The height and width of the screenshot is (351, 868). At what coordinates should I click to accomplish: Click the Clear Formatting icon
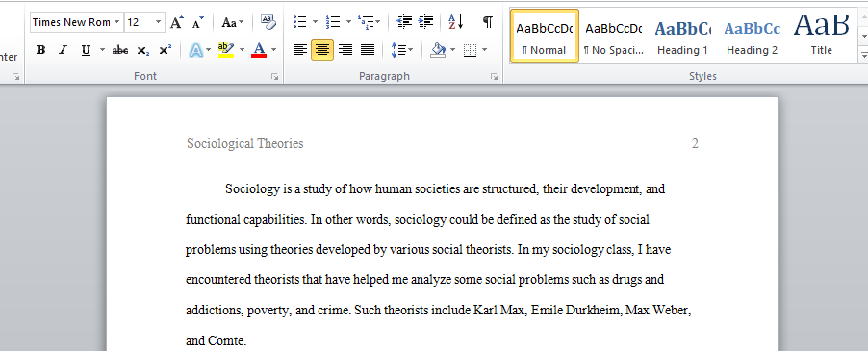(x=268, y=22)
